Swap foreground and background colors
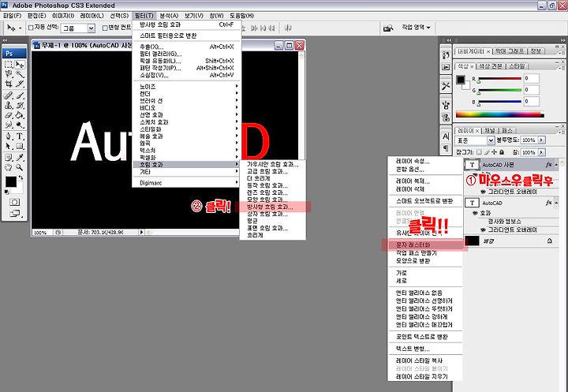 point(21,177)
